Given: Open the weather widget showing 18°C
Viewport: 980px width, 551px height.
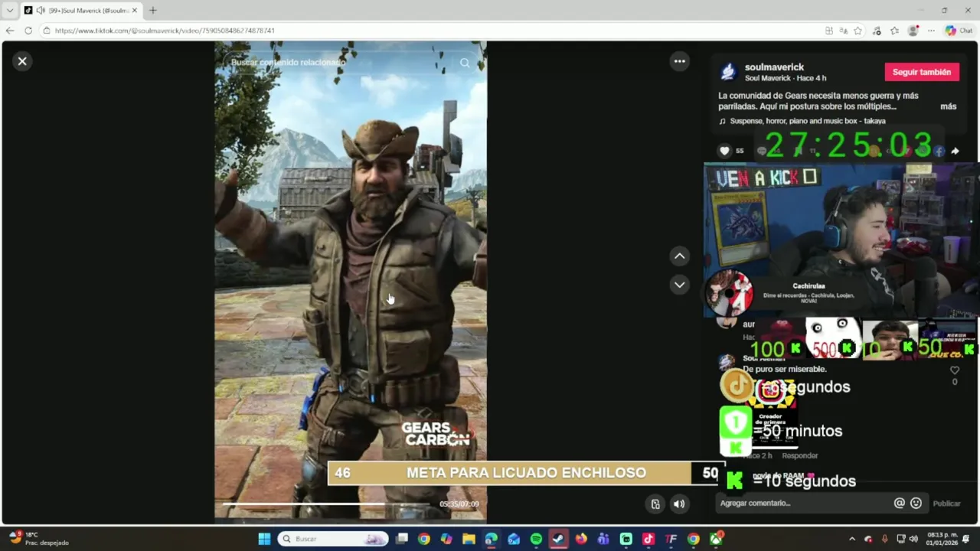Looking at the screenshot, I should [x=38, y=539].
